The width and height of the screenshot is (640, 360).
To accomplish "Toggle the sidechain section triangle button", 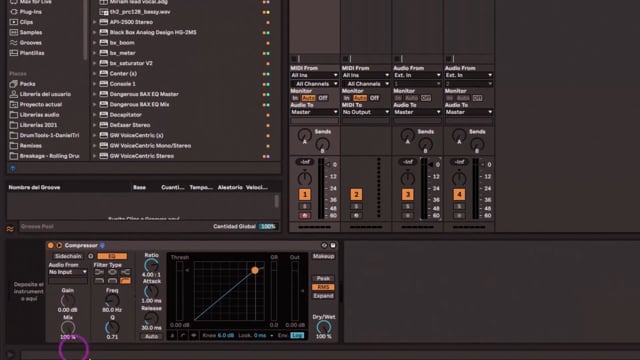I will [x=59, y=245].
